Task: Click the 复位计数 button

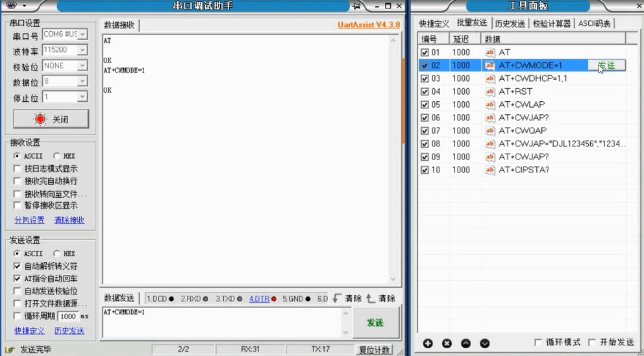Action: coord(374,350)
